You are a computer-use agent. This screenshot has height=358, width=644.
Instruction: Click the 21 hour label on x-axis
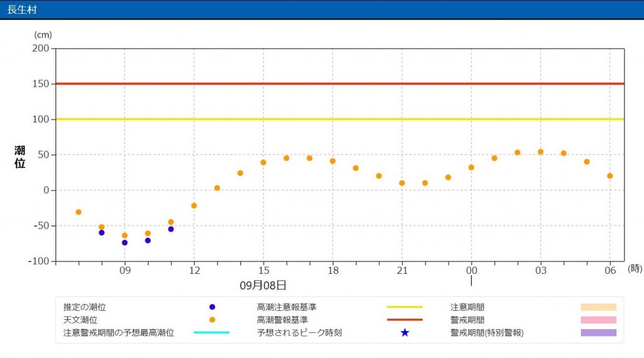pos(402,270)
